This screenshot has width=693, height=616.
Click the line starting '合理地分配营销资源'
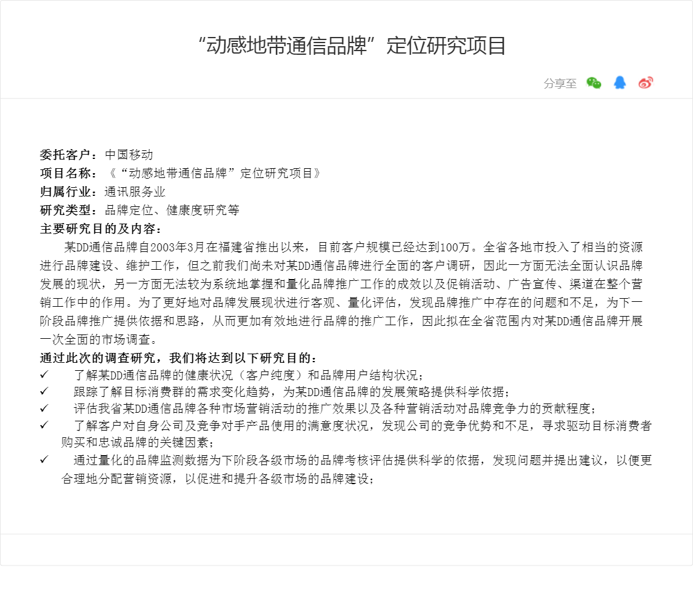coord(217,479)
